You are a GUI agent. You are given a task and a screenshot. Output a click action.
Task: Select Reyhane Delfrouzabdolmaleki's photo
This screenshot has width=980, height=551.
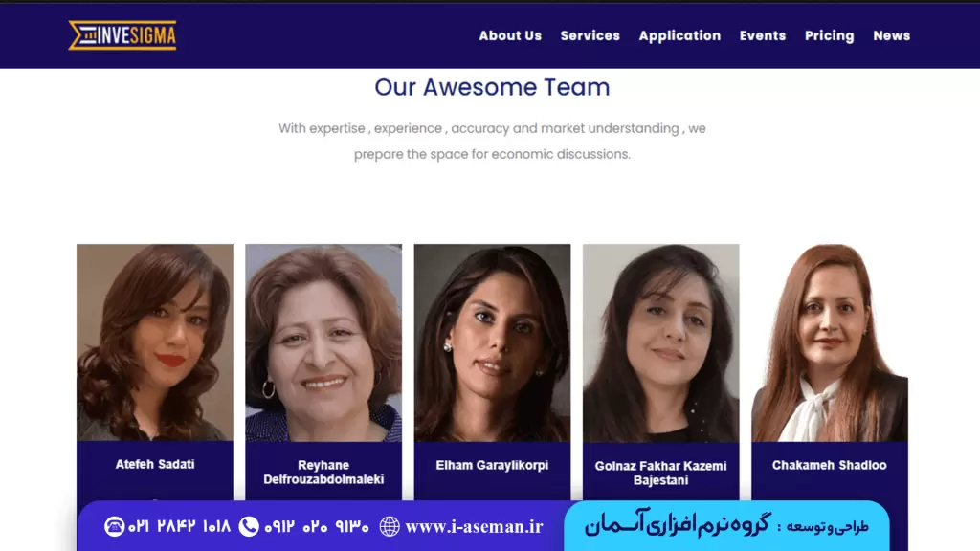pyautogui.click(x=323, y=342)
